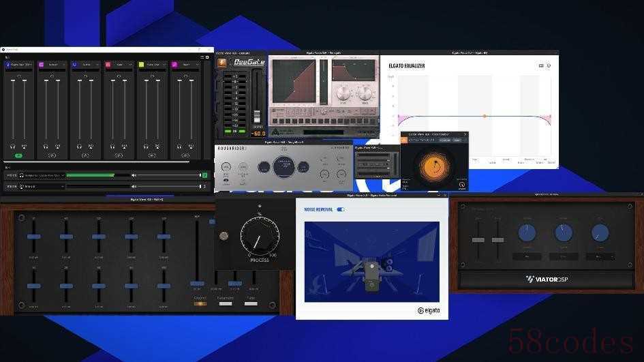Toggle the fader link on the yellow-green channel
This screenshot has width=644, height=362.
pyautogui.click(x=152, y=155)
